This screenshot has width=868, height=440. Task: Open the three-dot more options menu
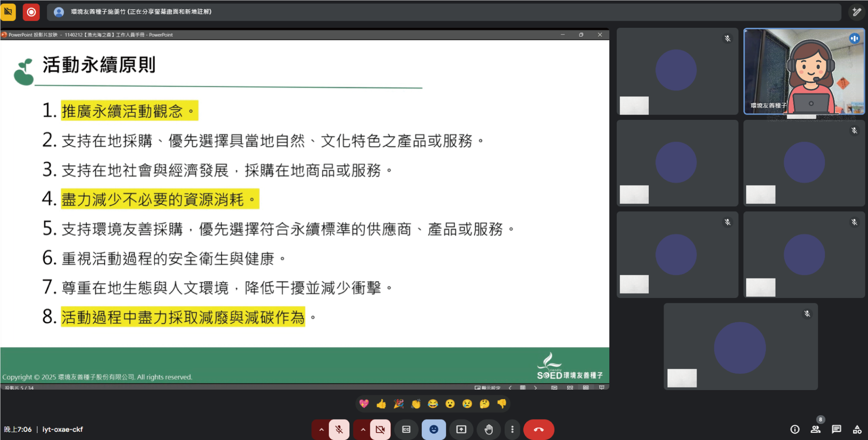pos(512,430)
